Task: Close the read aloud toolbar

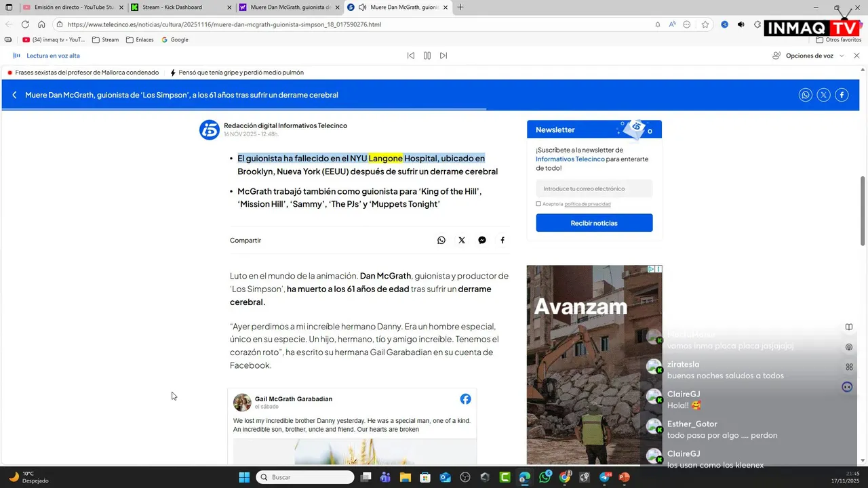Action: point(856,56)
